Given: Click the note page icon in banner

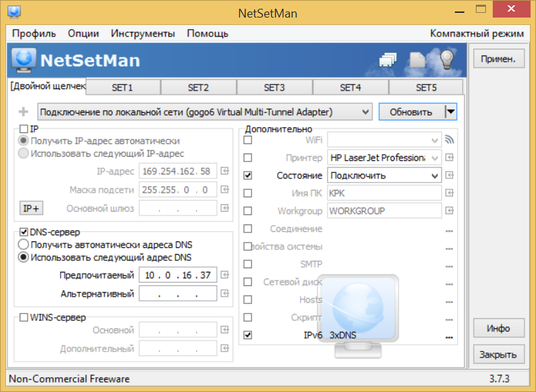Looking at the screenshot, I should [x=418, y=59].
